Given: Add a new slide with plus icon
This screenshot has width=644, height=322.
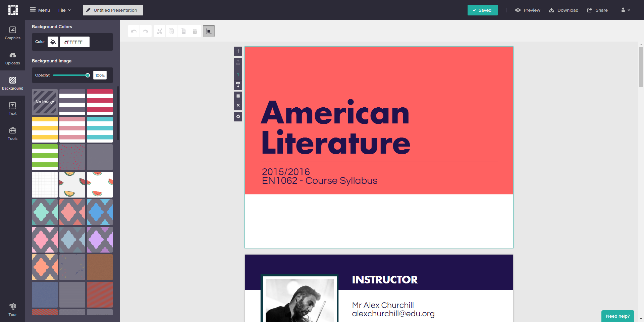Looking at the screenshot, I should click(238, 51).
